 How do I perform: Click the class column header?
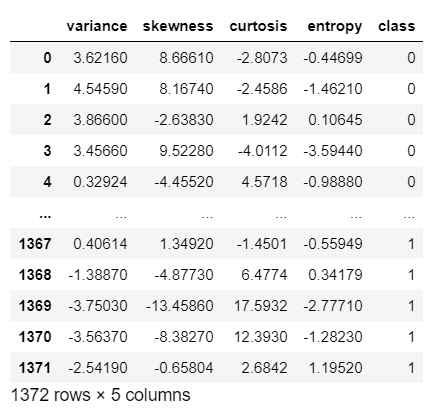pos(396,26)
